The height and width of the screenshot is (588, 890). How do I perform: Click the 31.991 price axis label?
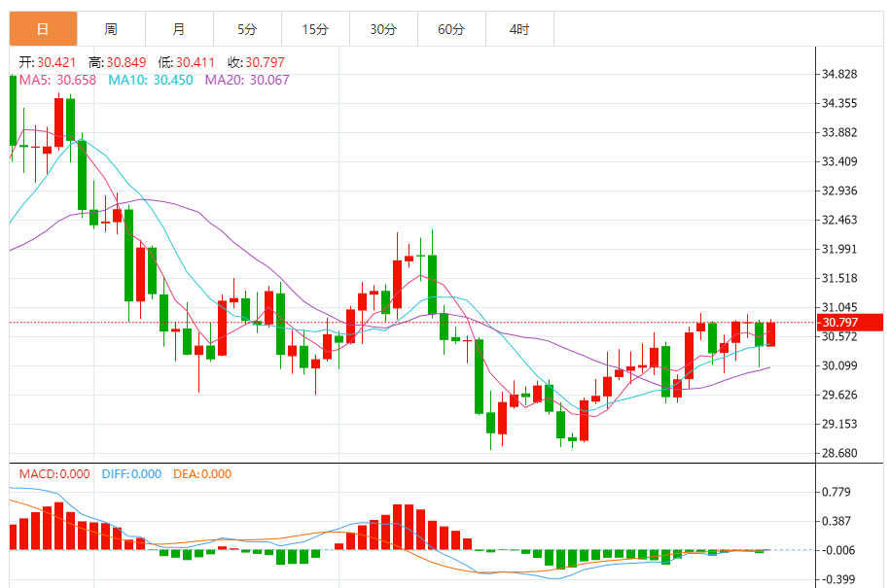click(x=839, y=249)
